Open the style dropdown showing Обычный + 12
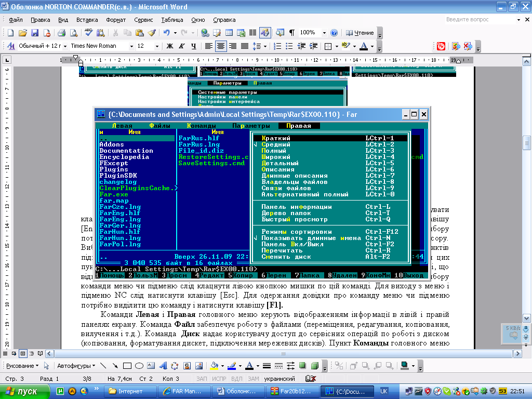The height and width of the screenshot is (399, 532). click(64, 46)
